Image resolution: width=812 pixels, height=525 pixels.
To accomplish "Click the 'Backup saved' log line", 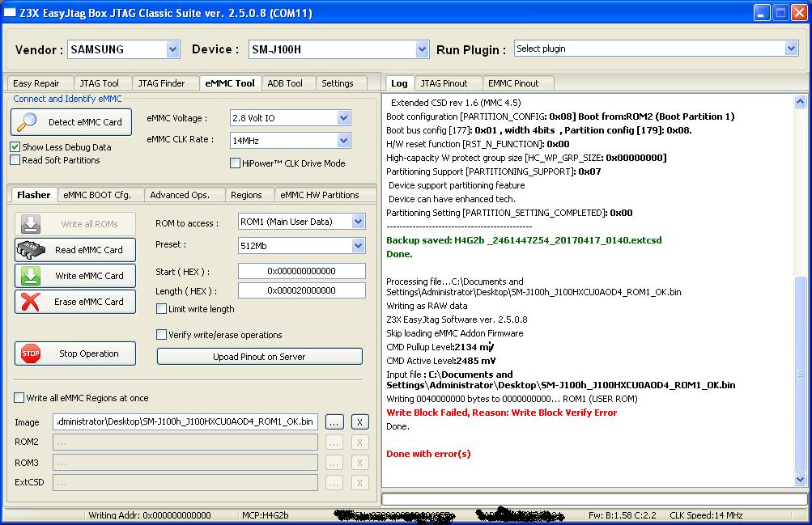I will [x=524, y=240].
